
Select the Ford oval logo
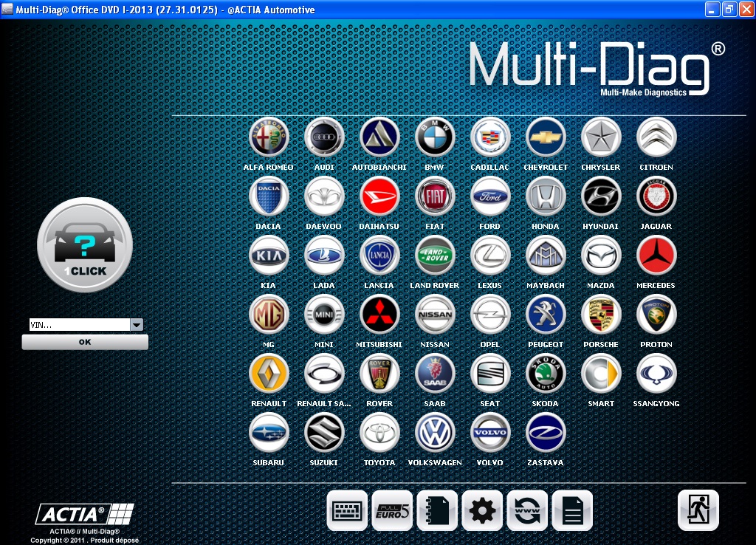coord(490,196)
